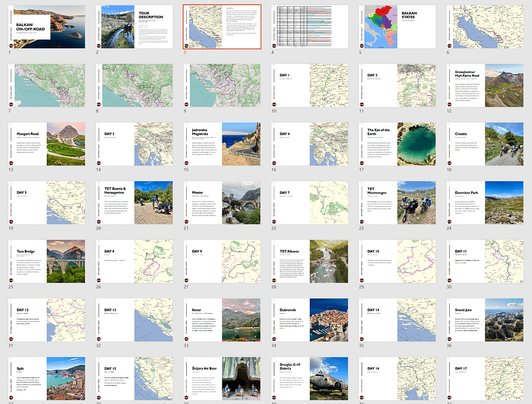Screen dimensions: 532x404
Task: Open the DAY 1 slide
Action: 310,86
